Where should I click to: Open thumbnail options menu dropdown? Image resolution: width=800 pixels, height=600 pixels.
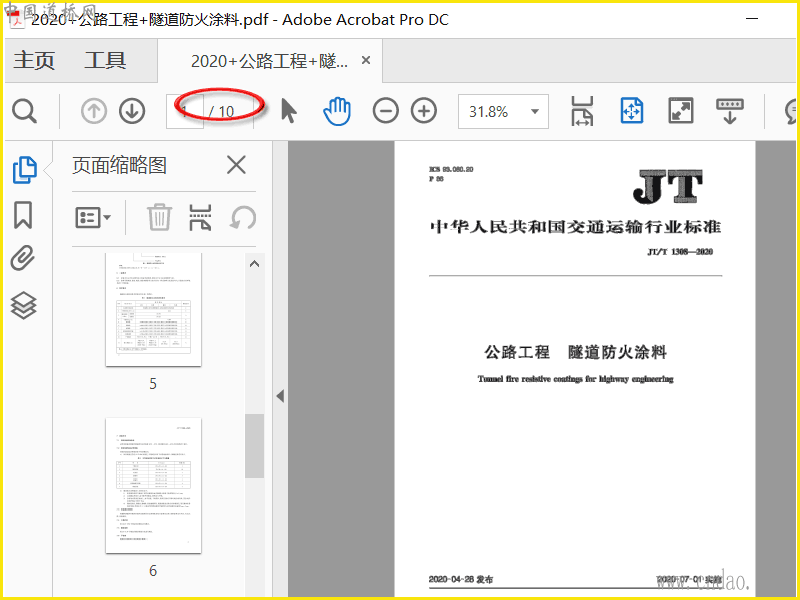pos(93,218)
